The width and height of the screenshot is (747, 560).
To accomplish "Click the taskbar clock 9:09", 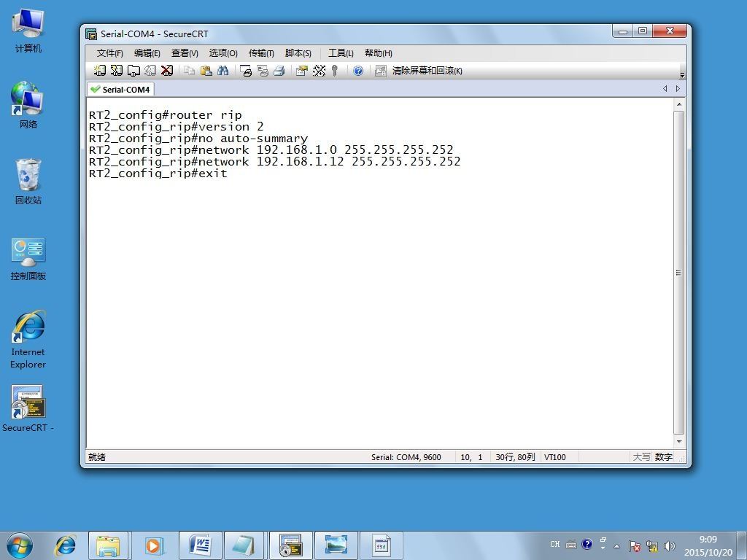I will pos(708,540).
